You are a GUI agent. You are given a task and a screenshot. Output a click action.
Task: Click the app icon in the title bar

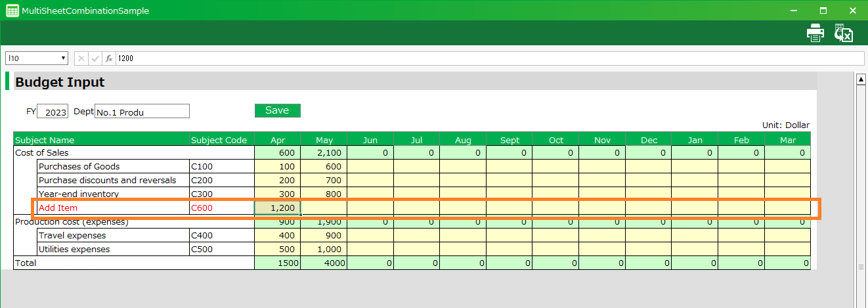12,11
